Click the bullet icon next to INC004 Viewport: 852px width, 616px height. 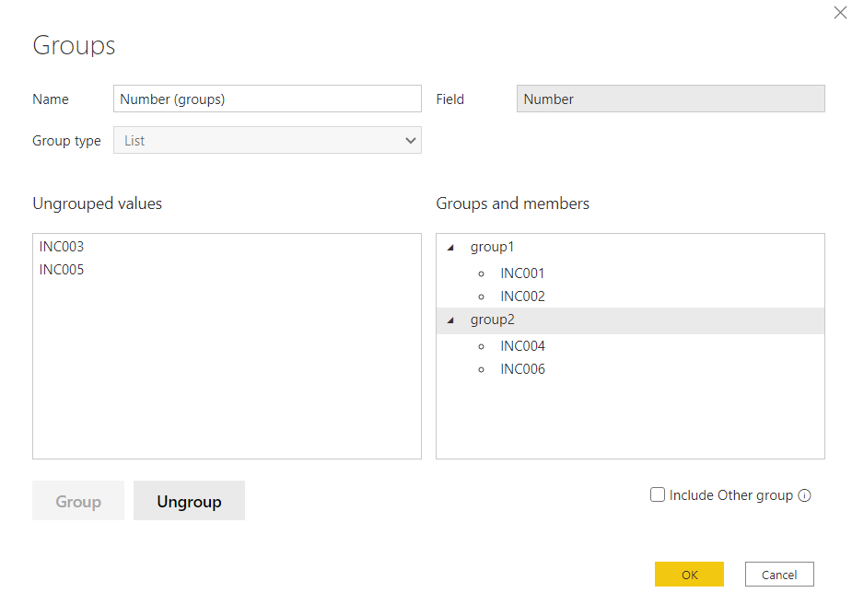pos(482,345)
